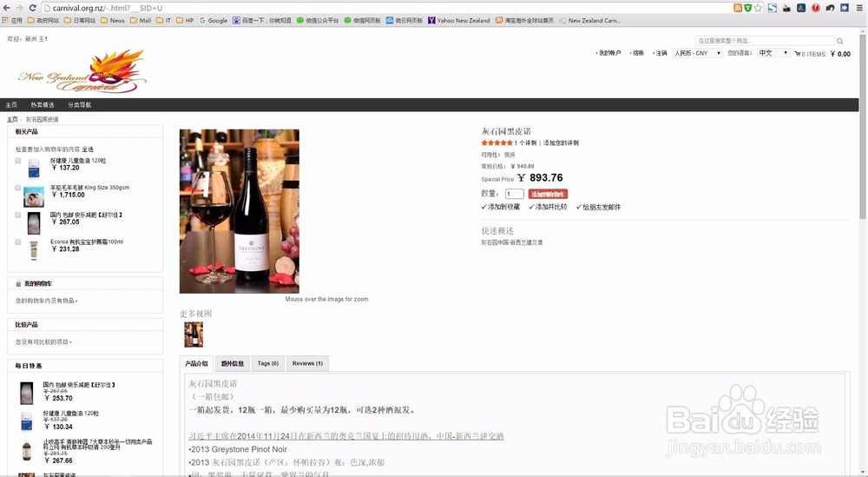868x477 pixels.
Task: Open the 额外信息 tab
Action: (233, 363)
